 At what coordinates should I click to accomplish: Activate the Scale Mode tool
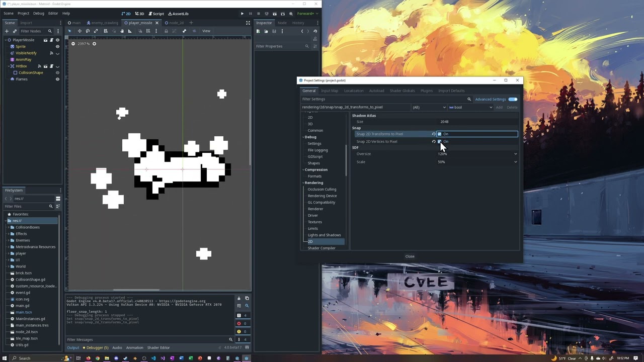tap(96, 31)
